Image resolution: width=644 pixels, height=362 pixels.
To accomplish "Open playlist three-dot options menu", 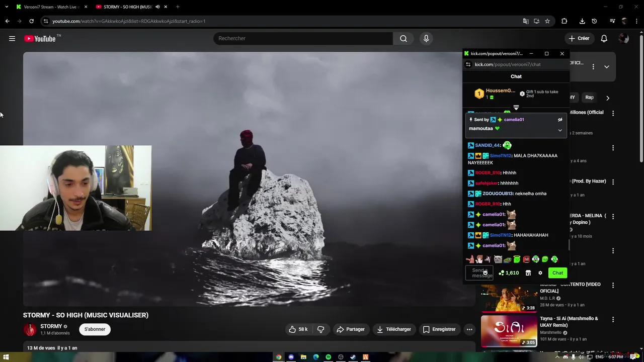I will [x=593, y=66].
